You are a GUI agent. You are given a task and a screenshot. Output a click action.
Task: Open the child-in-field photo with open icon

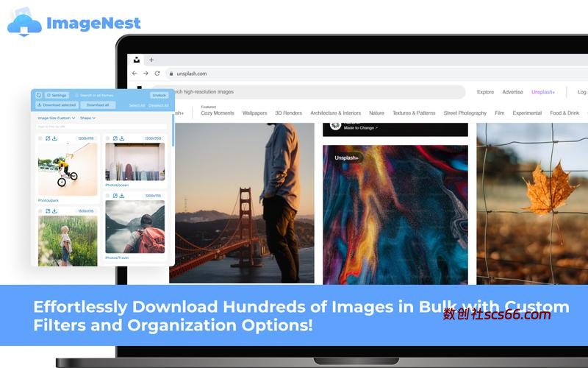tap(48, 210)
